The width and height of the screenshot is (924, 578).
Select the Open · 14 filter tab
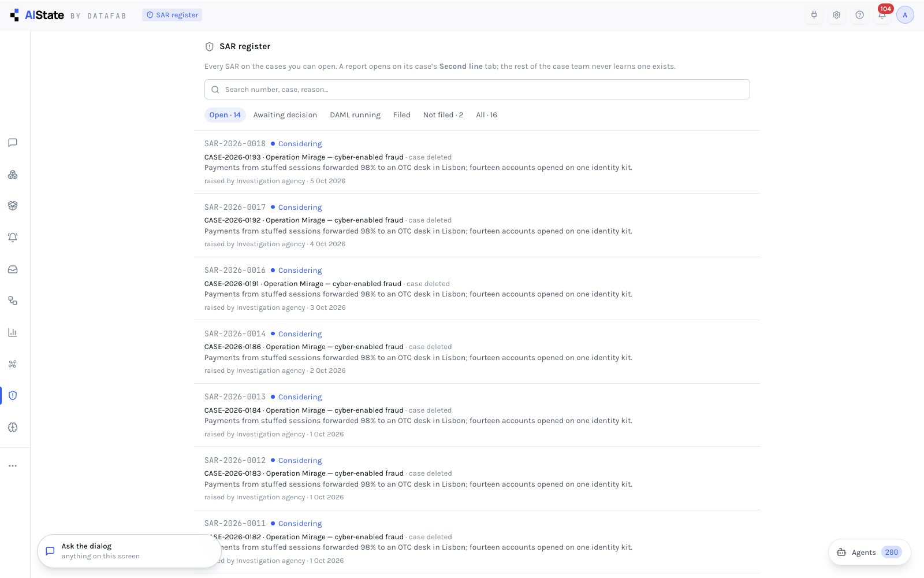[225, 115]
